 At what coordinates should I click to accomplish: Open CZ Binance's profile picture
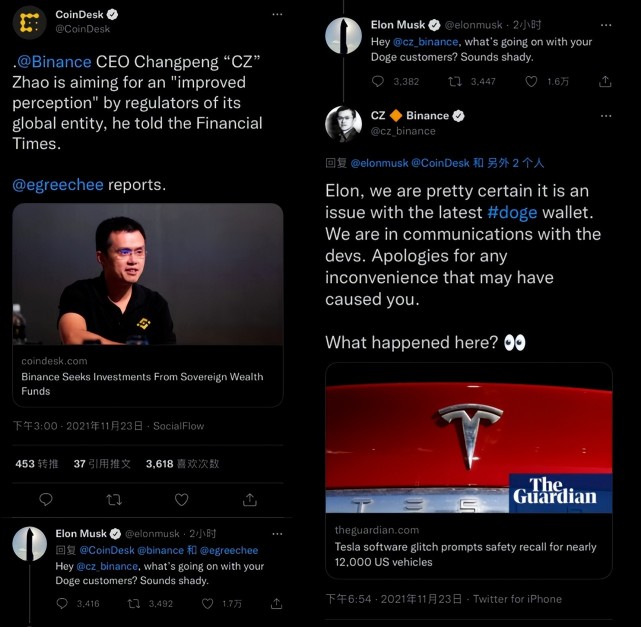click(343, 124)
